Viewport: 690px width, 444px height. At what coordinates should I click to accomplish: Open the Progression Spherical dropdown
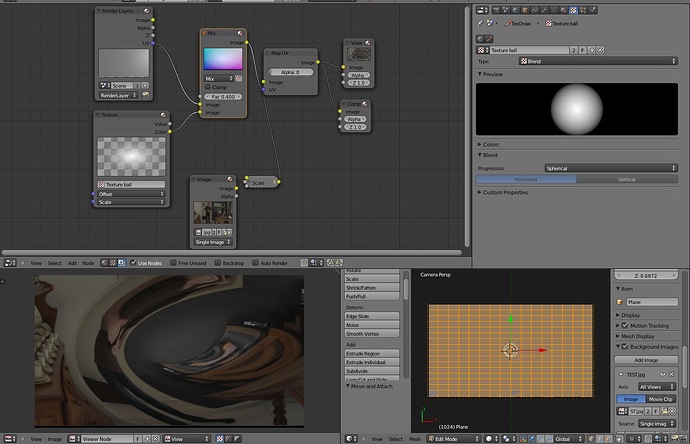tap(611, 168)
